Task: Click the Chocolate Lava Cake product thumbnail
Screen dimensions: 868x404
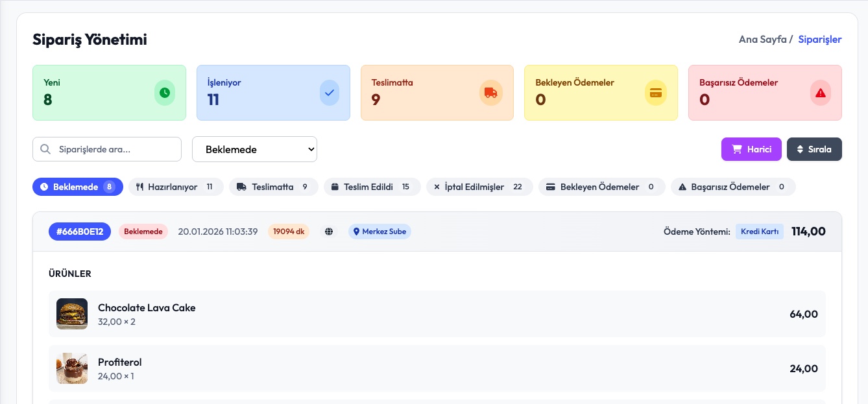Action: [72, 313]
